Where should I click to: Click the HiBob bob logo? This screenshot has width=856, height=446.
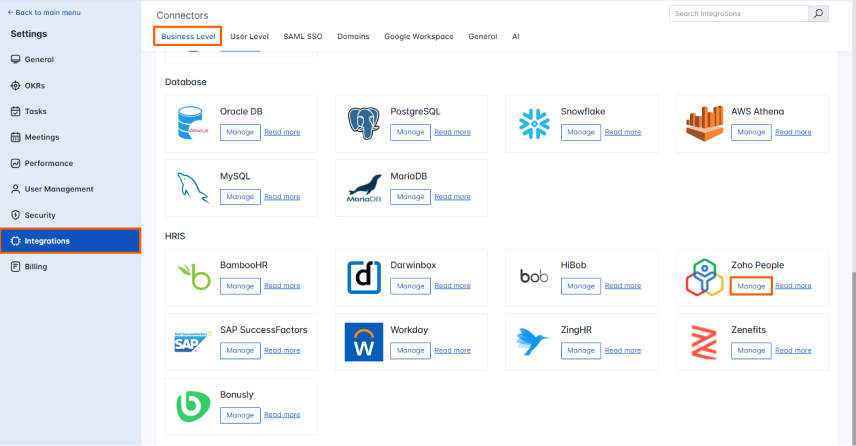(x=534, y=277)
